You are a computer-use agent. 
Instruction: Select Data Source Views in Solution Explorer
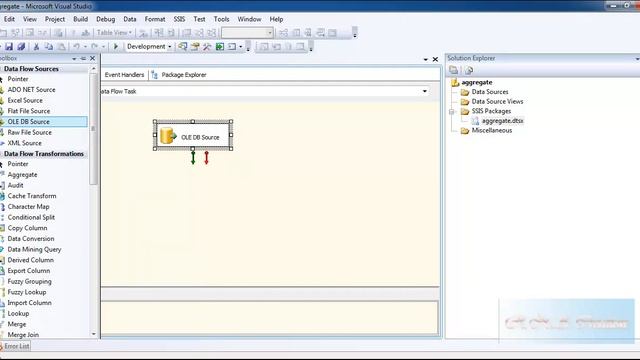pyautogui.click(x=497, y=102)
